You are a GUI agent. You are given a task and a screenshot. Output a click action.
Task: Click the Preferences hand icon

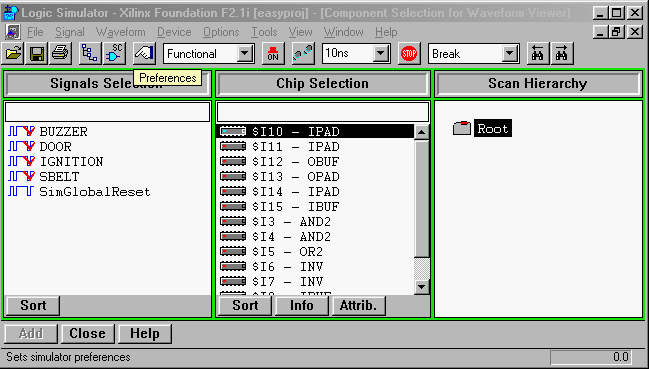point(144,53)
